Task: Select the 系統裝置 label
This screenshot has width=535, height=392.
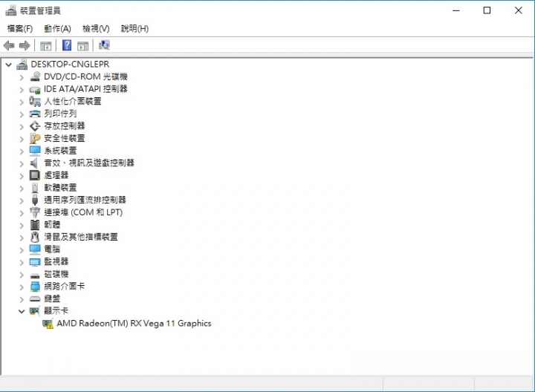Action: 60,151
